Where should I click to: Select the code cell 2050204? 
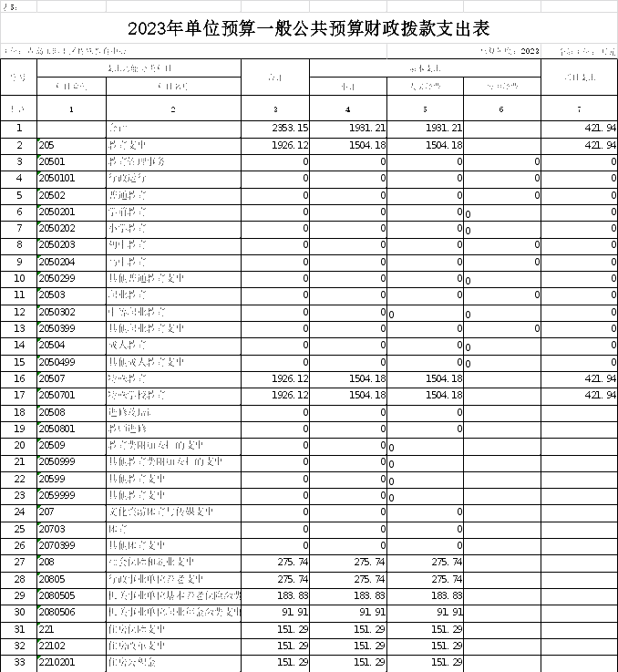(71, 262)
